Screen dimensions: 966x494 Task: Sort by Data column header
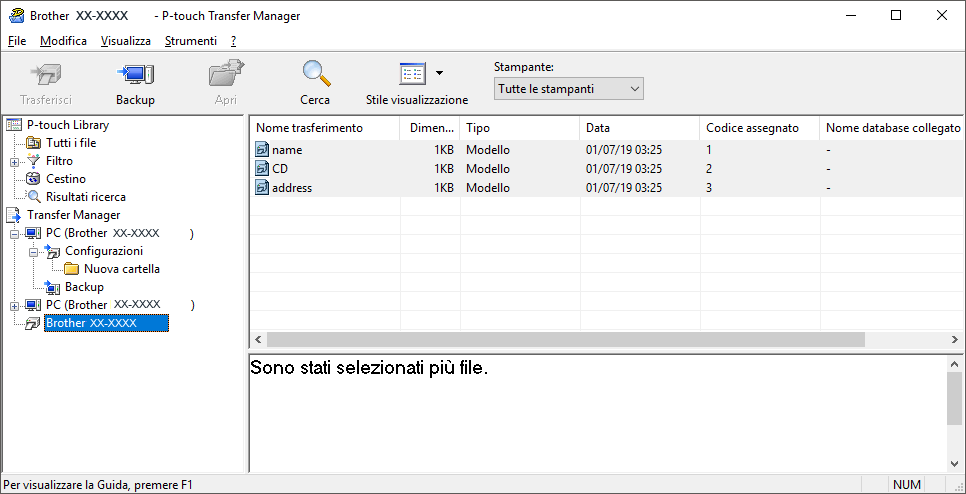coord(640,128)
